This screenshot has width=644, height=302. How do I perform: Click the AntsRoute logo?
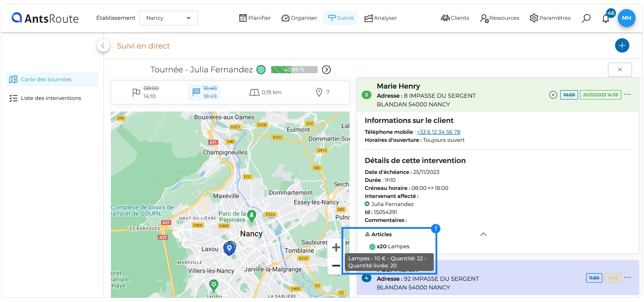pos(45,18)
